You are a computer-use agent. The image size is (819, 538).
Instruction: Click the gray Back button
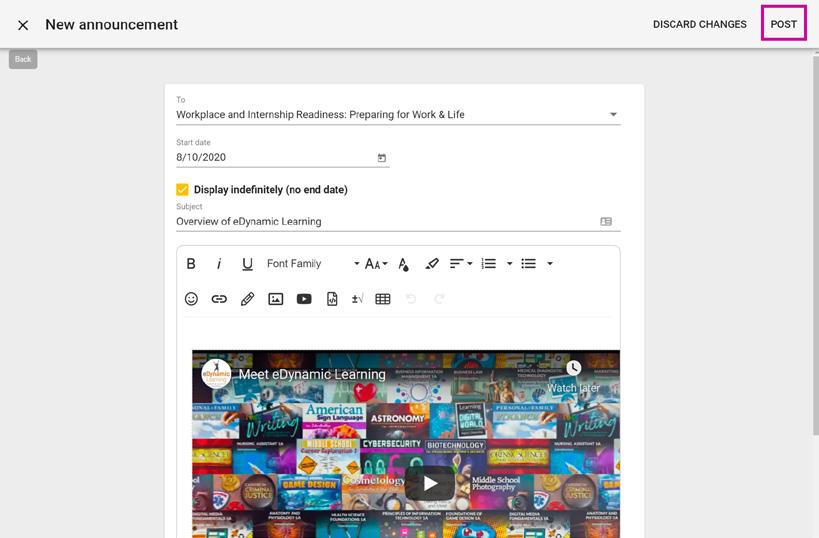tap(23, 59)
